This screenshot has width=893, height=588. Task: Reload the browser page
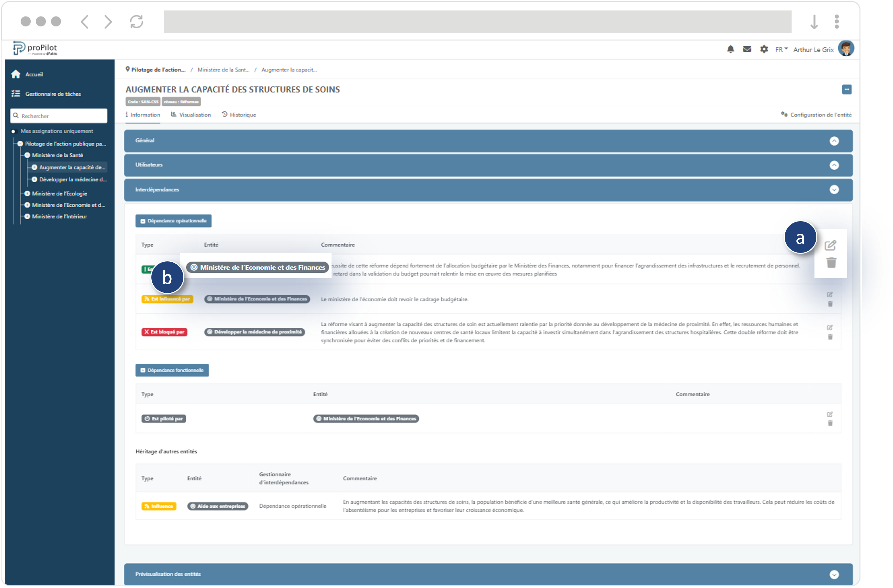136,22
